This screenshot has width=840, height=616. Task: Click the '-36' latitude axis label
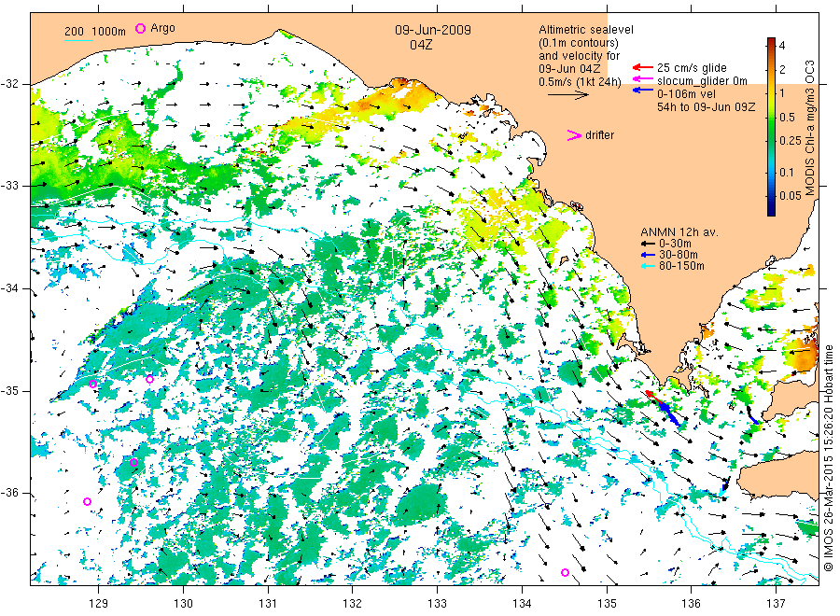point(9,493)
